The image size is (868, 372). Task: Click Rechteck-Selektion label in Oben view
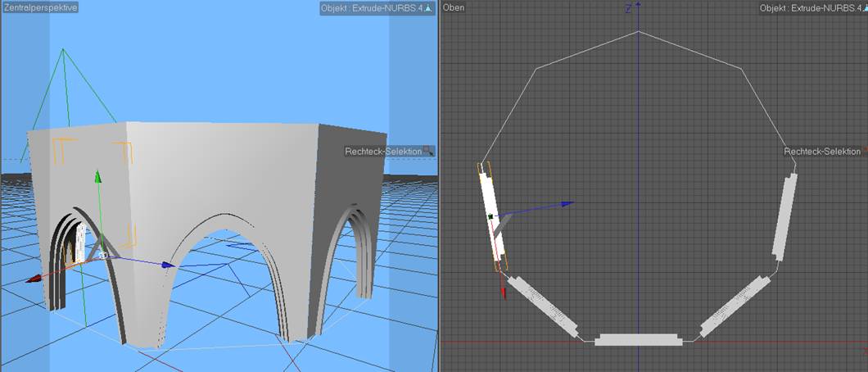tap(823, 151)
